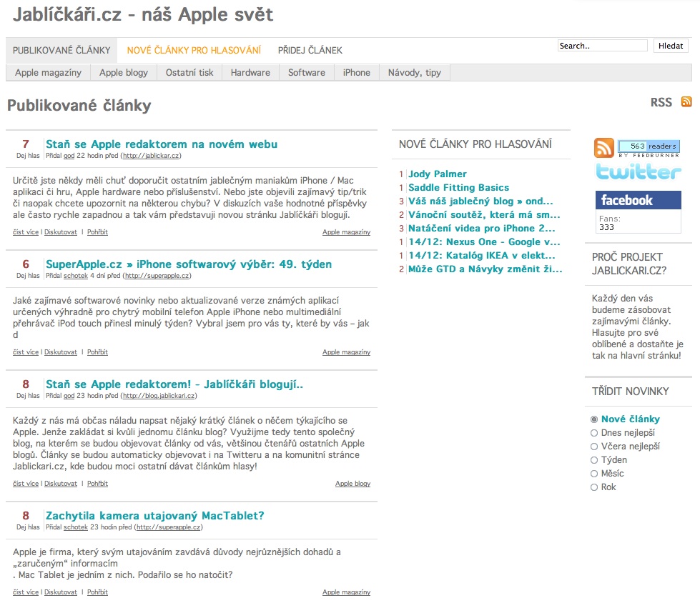Click the 563 readers FeedBurner badge

click(x=649, y=146)
